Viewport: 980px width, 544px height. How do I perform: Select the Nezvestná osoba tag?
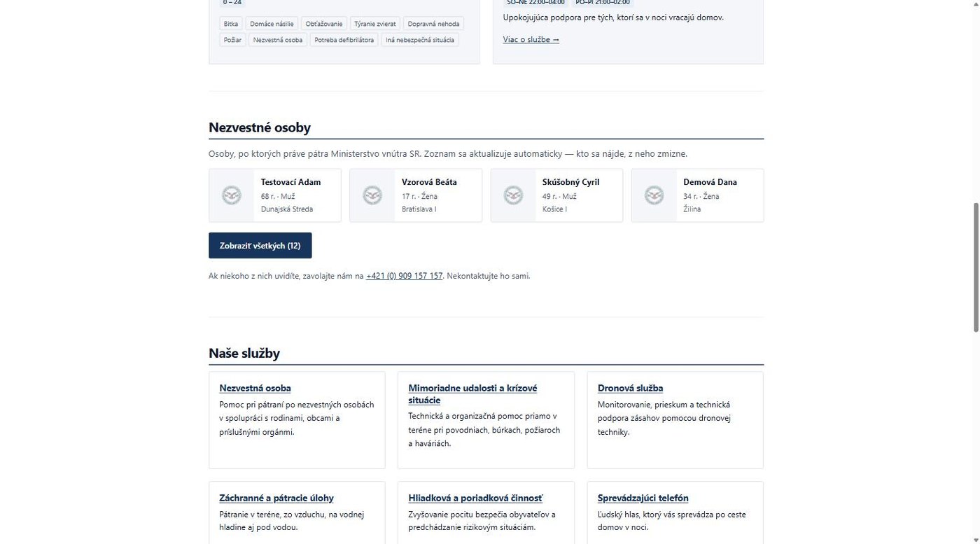click(x=278, y=40)
